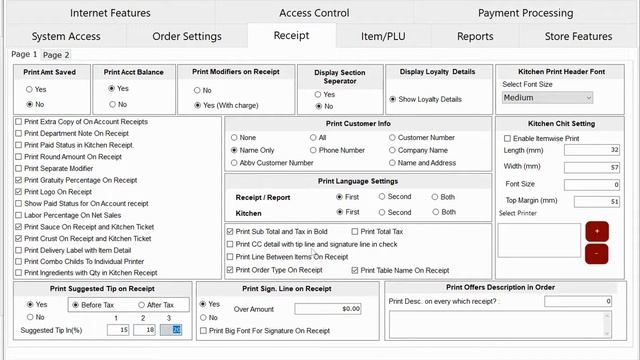Click the Length (mm) input field
This screenshot has height=360, width=640.
click(x=592, y=150)
